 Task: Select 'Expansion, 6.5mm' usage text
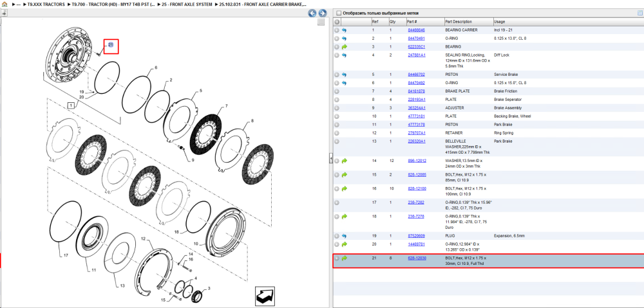point(509,236)
